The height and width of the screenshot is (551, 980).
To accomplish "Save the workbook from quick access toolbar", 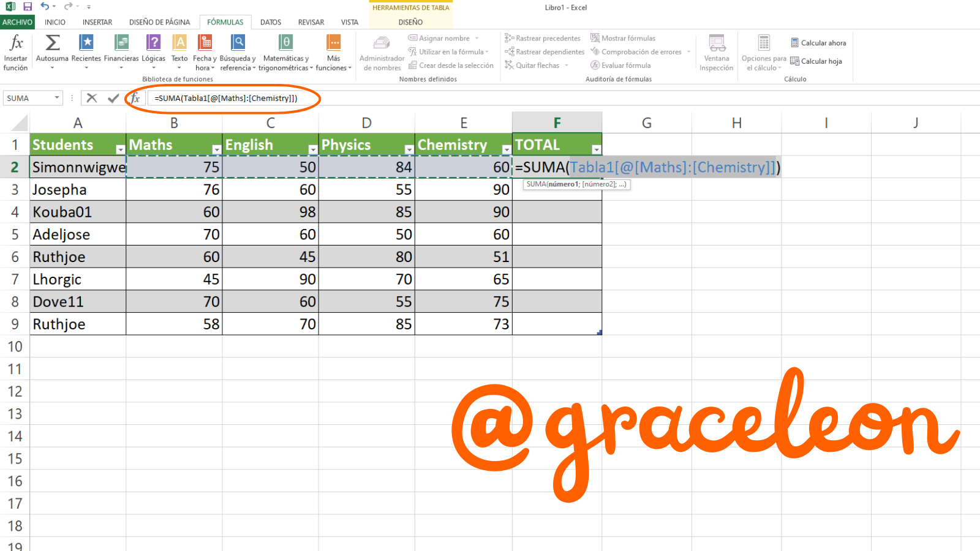I will coord(28,7).
